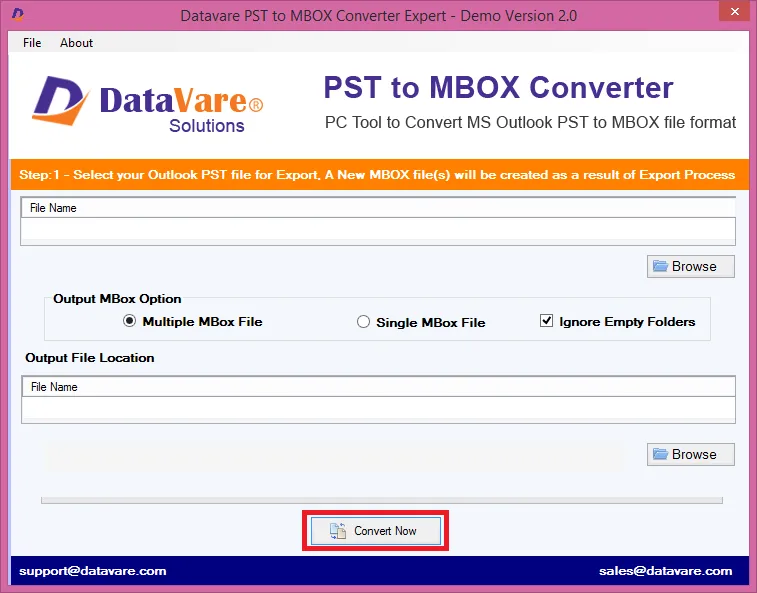Click the source PST File Name column header
The image size is (757, 593).
[378, 208]
